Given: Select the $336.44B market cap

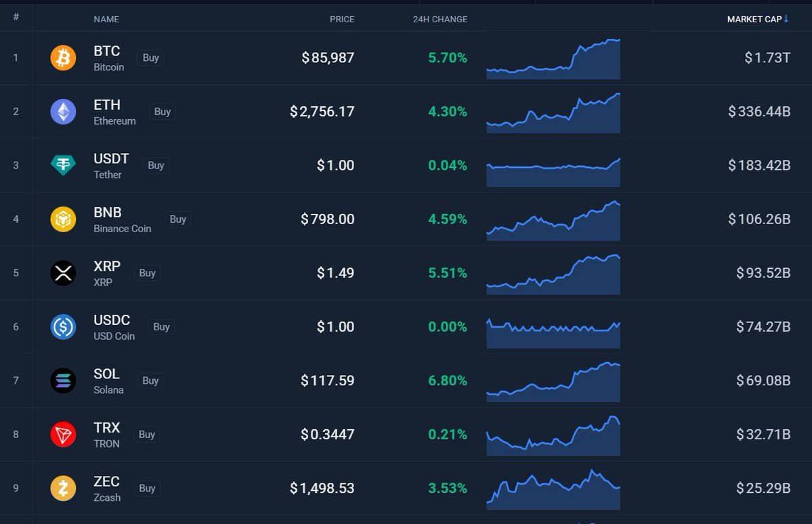Looking at the screenshot, I should point(759,111).
